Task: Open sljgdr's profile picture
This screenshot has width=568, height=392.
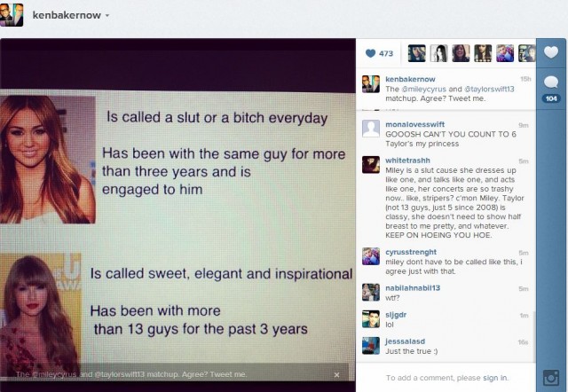Action: pyautogui.click(x=370, y=318)
